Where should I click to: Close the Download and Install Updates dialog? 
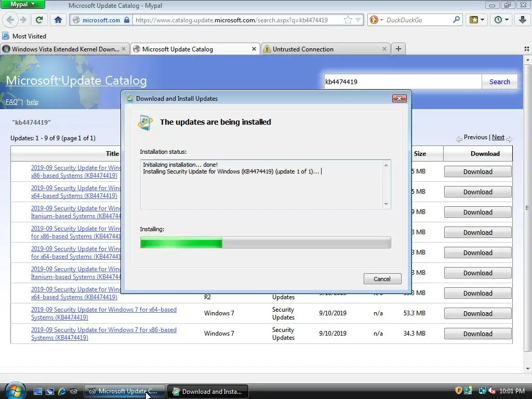[x=400, y=98]
